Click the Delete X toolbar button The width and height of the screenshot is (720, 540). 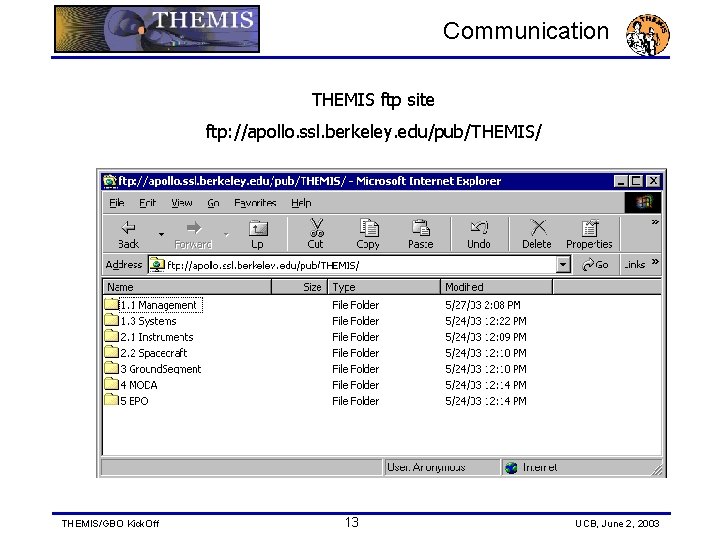point(537,234)
